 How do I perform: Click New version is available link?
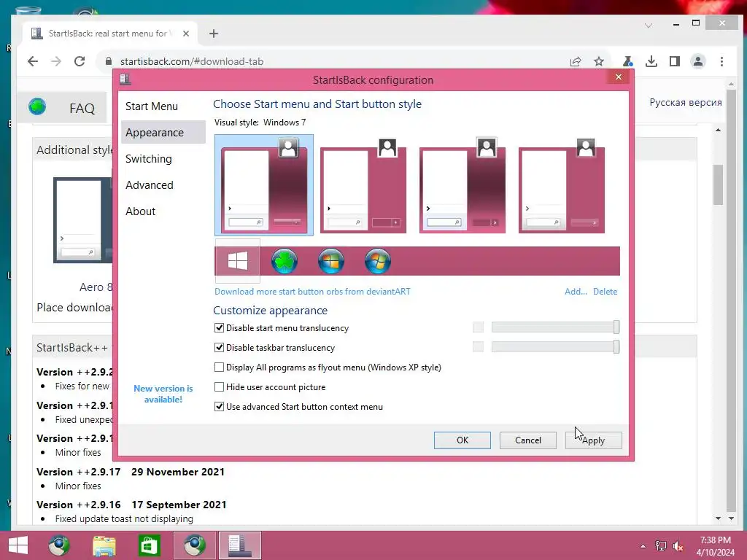pyautogui.click(x=163, y=394)
